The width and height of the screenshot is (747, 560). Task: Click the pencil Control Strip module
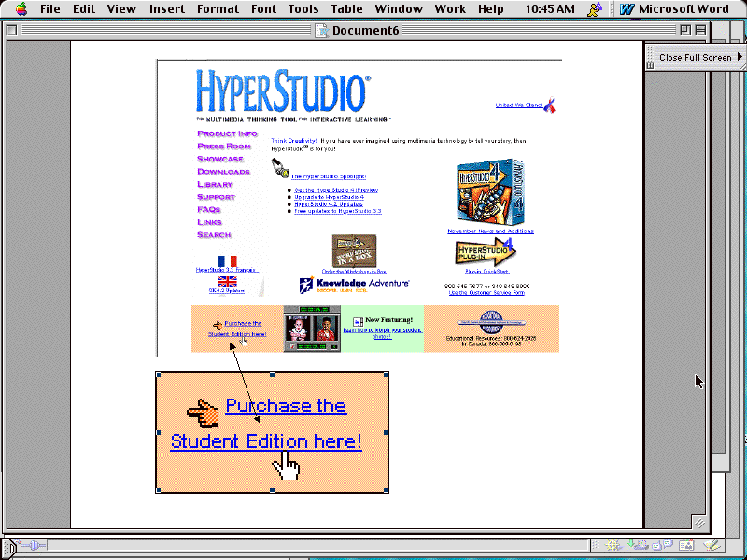tap(712, 545)
